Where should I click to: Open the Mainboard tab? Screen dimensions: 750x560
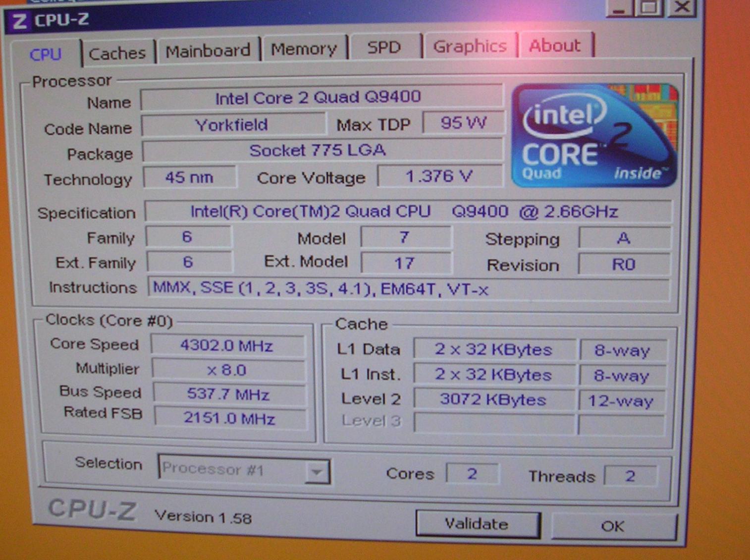pyautogui.click(x=208, y=51)
